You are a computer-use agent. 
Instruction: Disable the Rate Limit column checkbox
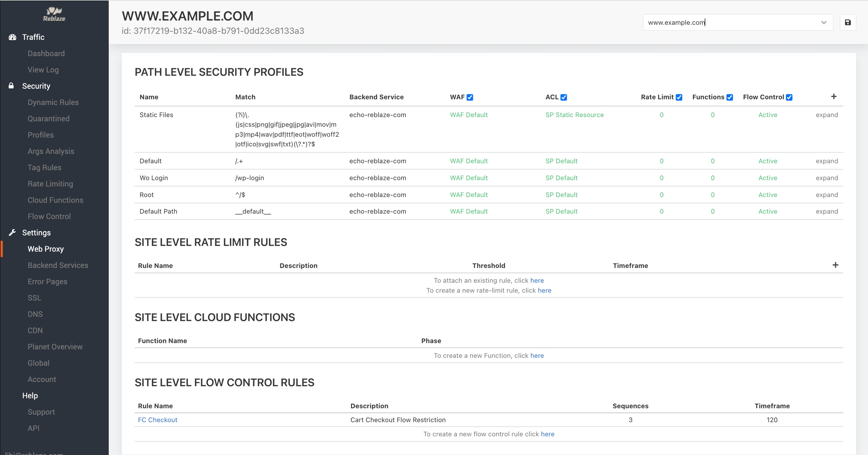[x=679, y=98]
